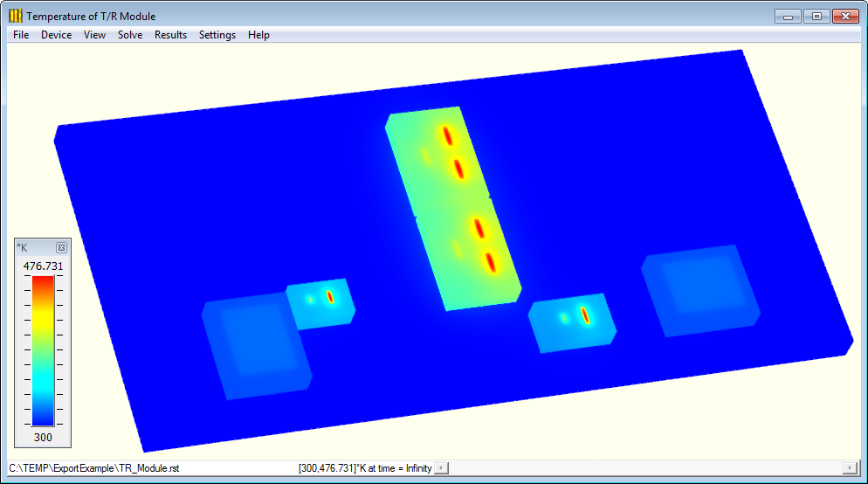868x484 pixels.
Task: Click the small left cyan chip with hotspot
Action: click(320, 304)
